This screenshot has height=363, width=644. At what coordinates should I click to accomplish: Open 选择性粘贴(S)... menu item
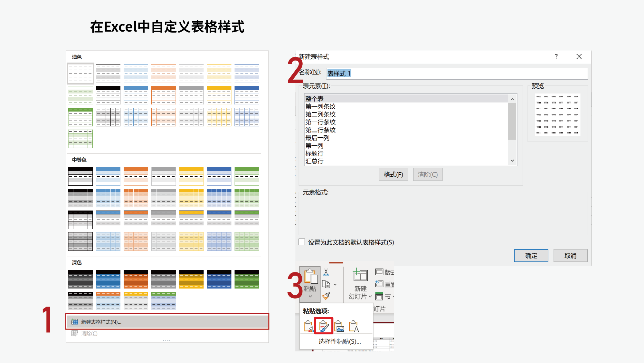click(339, 341)
